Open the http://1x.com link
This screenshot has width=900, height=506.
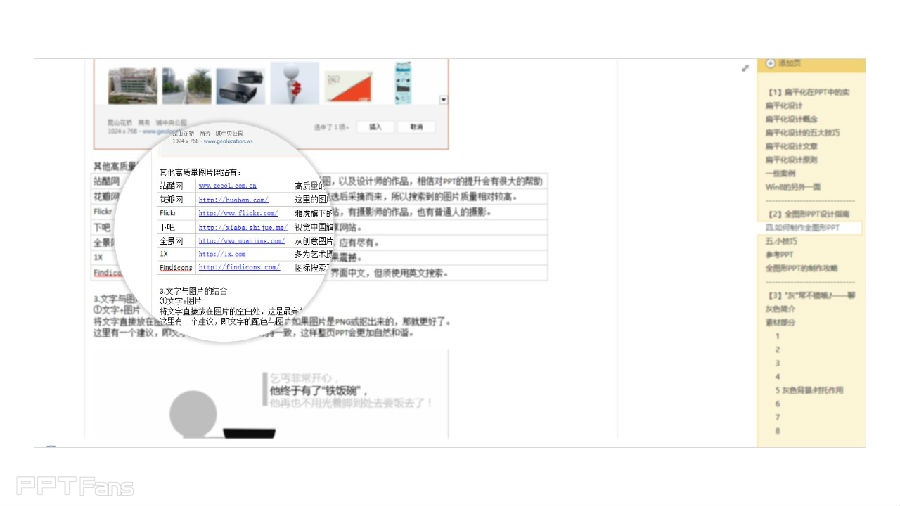click(222, 254)
